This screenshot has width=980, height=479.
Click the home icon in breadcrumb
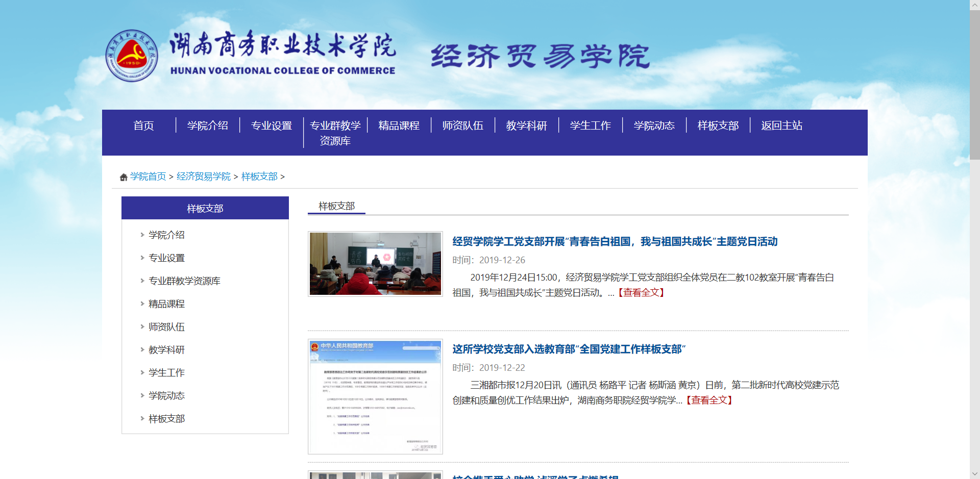[x=124, y=177]
